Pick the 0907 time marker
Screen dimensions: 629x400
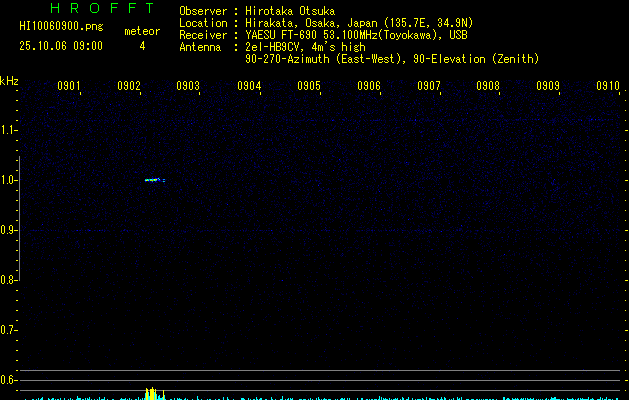pos(429,87)
